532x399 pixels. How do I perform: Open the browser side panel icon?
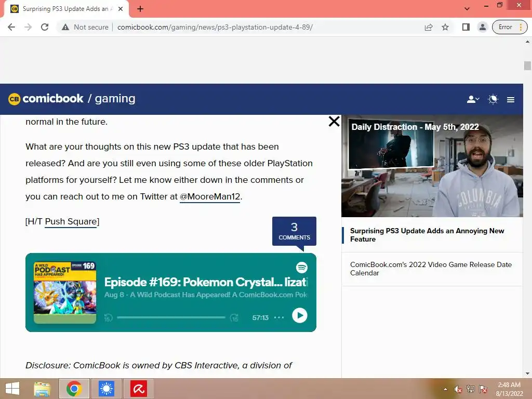coord(466,27)
